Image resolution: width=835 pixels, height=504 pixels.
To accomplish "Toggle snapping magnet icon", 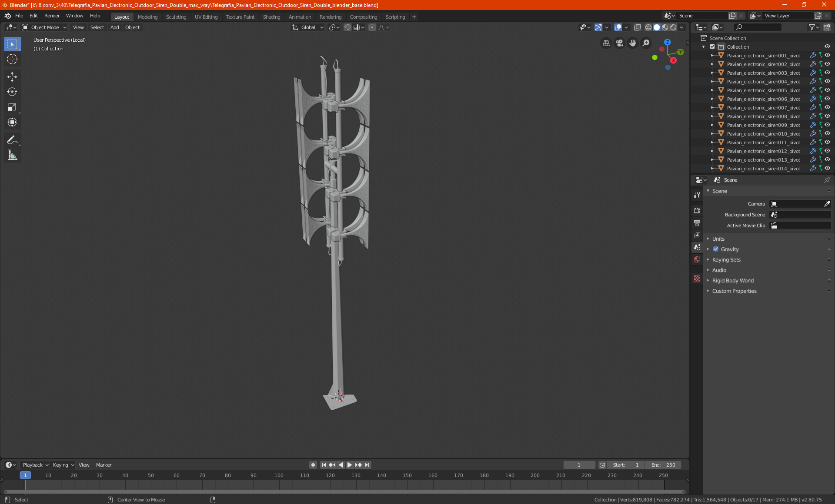I will pos(347,27).
